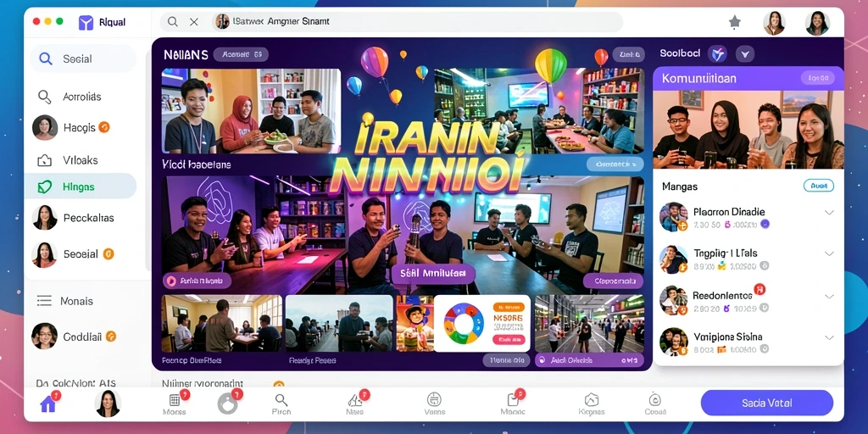This screenshot has width=868, height=434.
Task: Click the star favorite icon in top bar
Action: tap(735, 22)
